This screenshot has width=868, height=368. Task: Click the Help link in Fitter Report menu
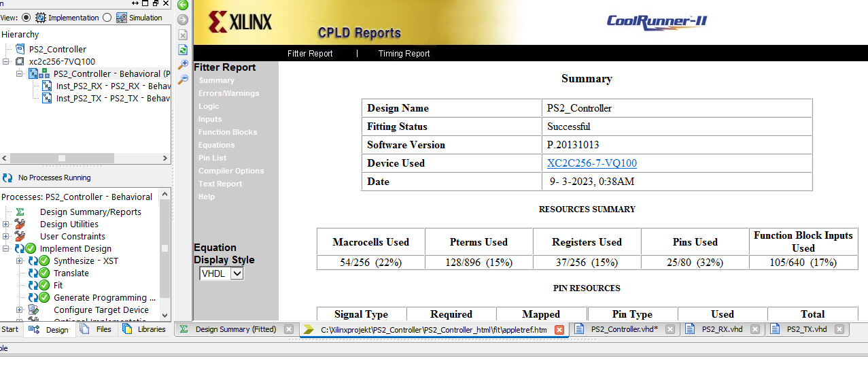click(x=207, y=197)
